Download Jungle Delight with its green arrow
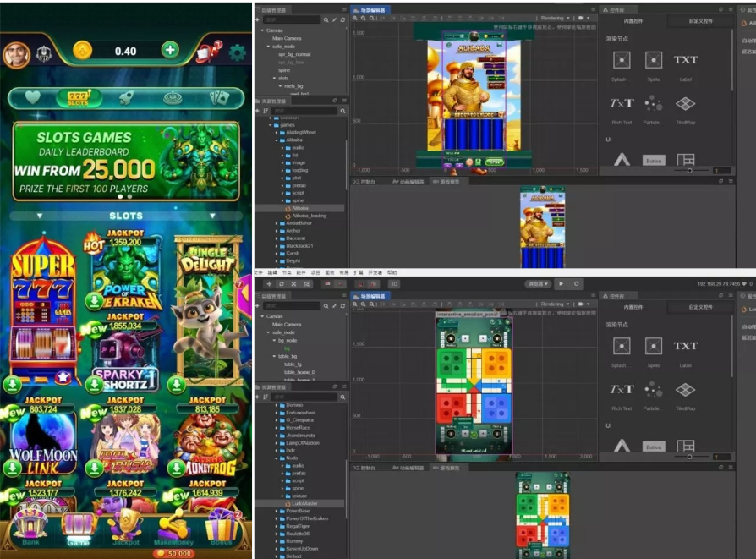 tap(177, 385)
